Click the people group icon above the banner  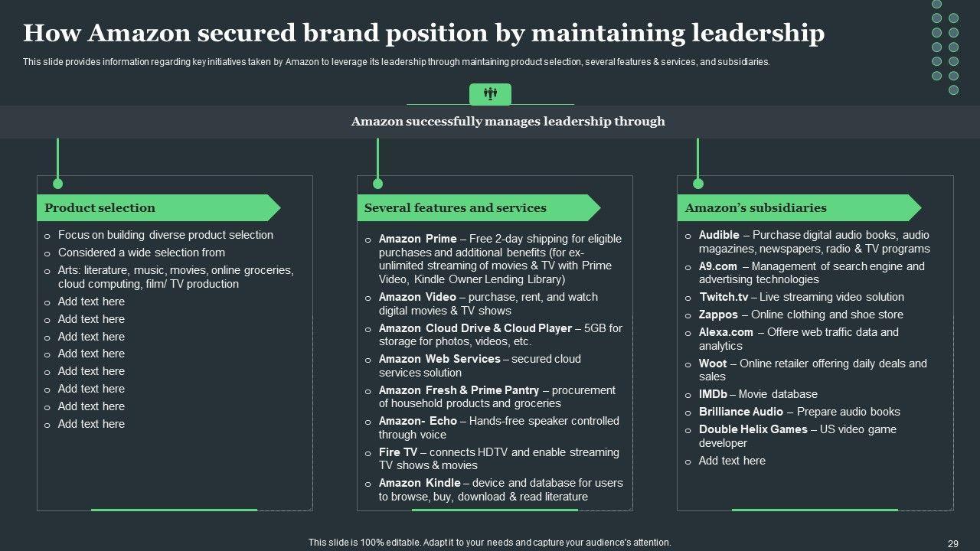(x=490, y=94)
